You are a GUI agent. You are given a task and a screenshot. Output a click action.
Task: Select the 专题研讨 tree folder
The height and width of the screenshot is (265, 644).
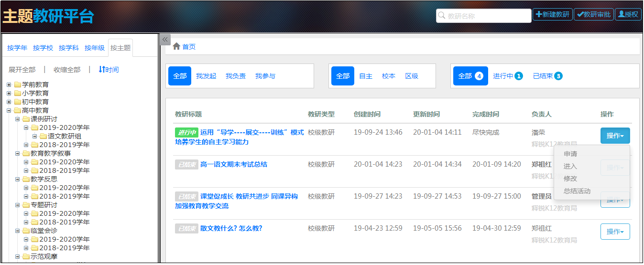click(44, 205)
